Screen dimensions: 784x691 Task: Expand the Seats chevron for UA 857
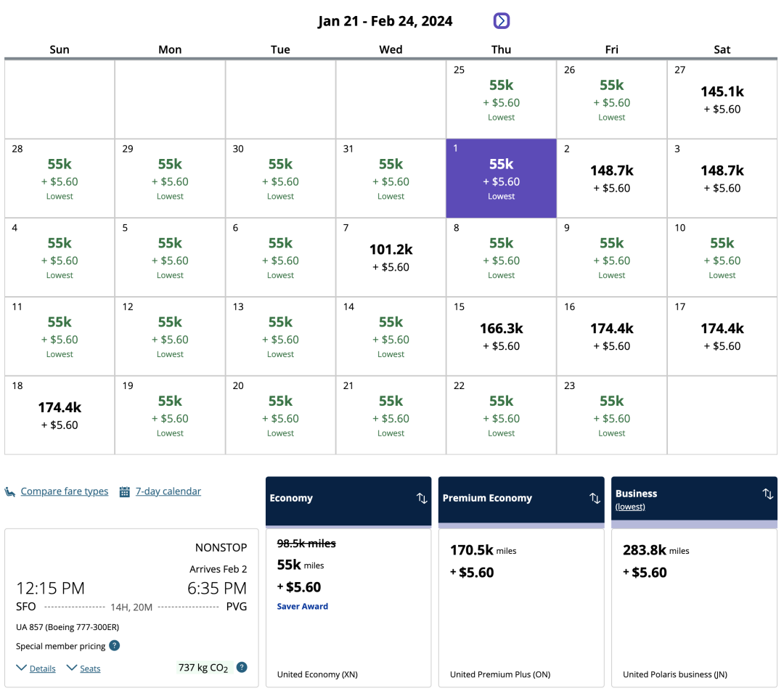[72, 668]
